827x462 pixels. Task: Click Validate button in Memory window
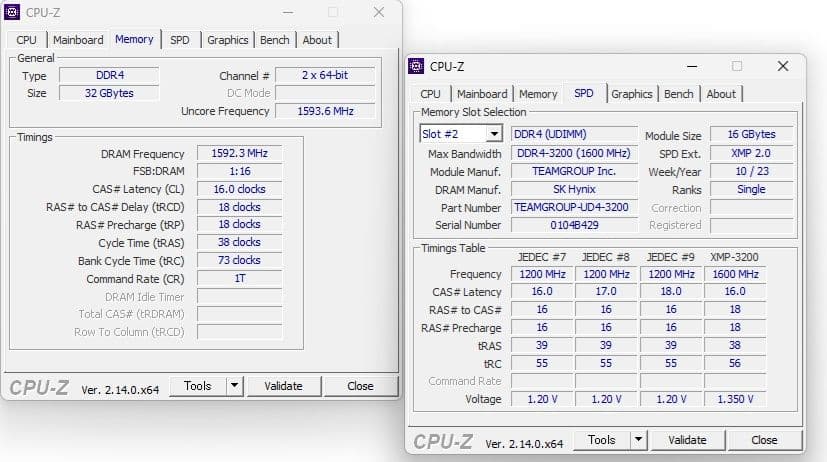point(283,386)
